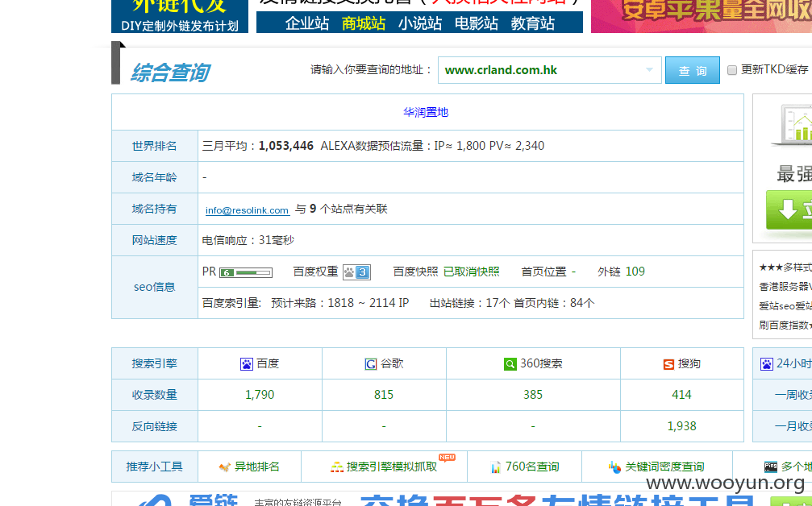The image size is (812, 506).
Task: Click the 360搜索 green search icon
Action: (x=510, y=364)
